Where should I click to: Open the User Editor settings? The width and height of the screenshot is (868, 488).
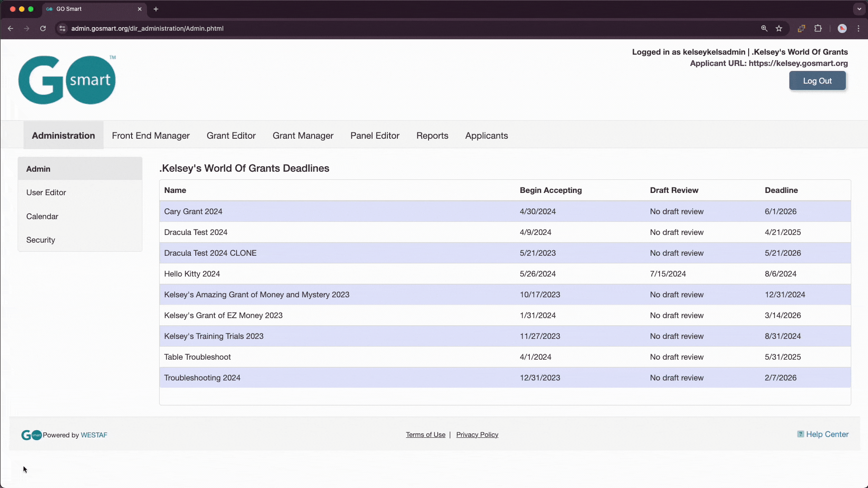[46, 192]
